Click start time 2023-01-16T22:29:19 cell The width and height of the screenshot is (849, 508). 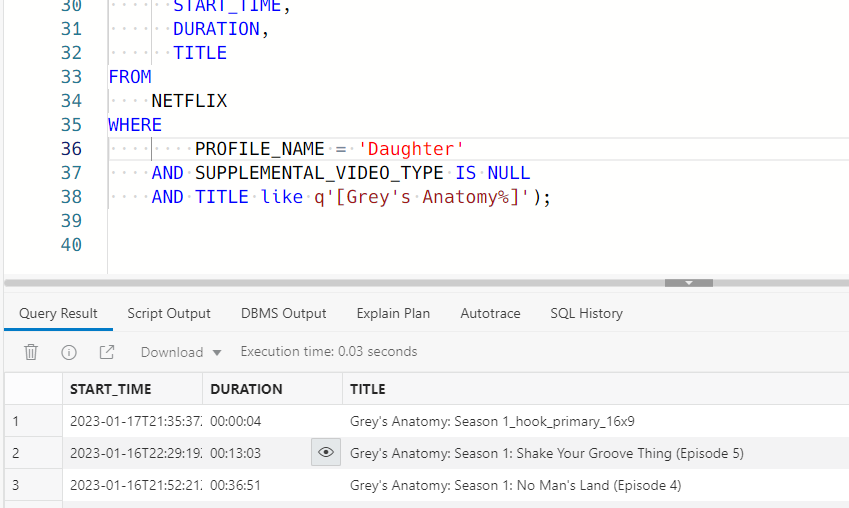click(x=135, y=453)
